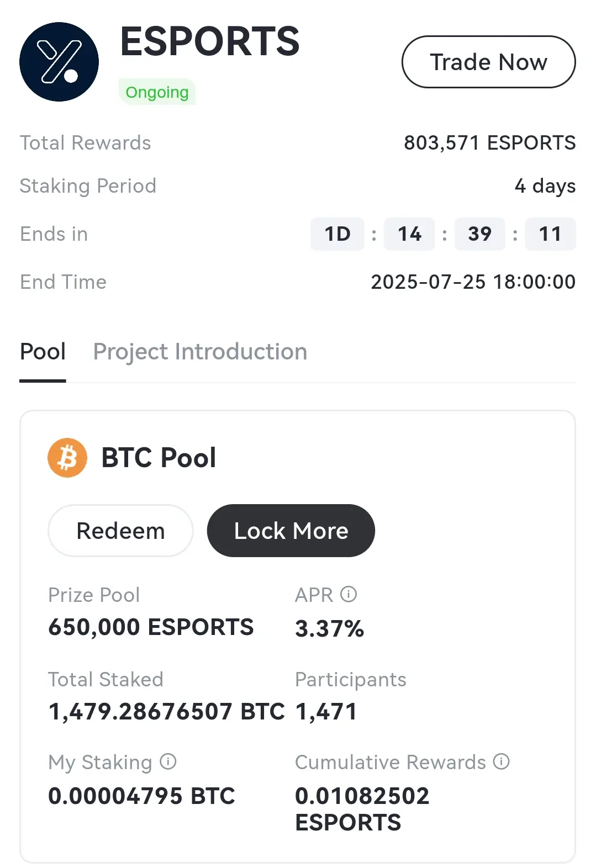The width and height of the screenshot is (596, 868).
Task: Click the End Time date value
Action: click(x=473, y=282)
